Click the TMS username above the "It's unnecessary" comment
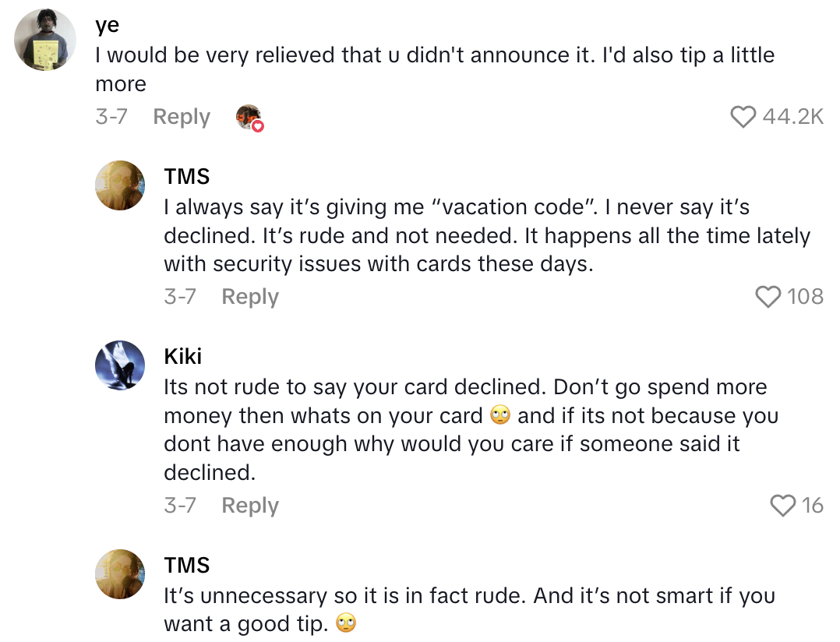The height and width of the screenshot is (642, 840). click(187, 565)
